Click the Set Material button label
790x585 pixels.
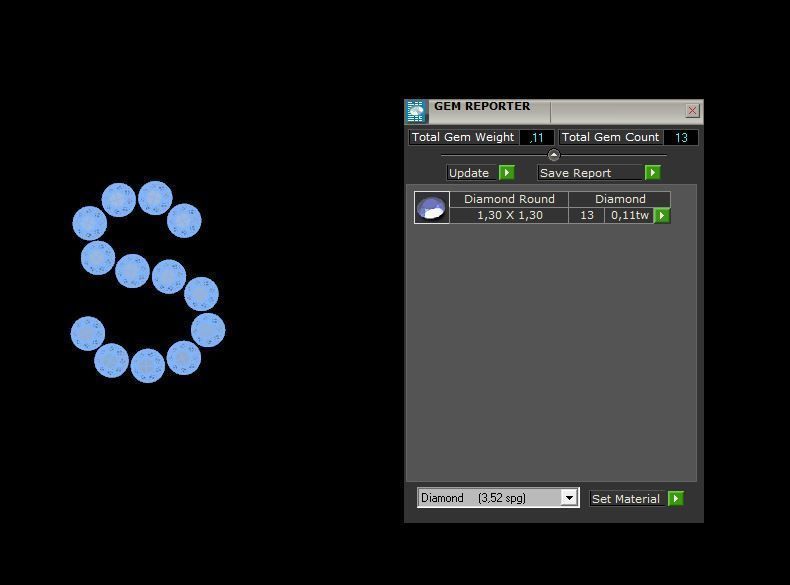pos(627,499)
